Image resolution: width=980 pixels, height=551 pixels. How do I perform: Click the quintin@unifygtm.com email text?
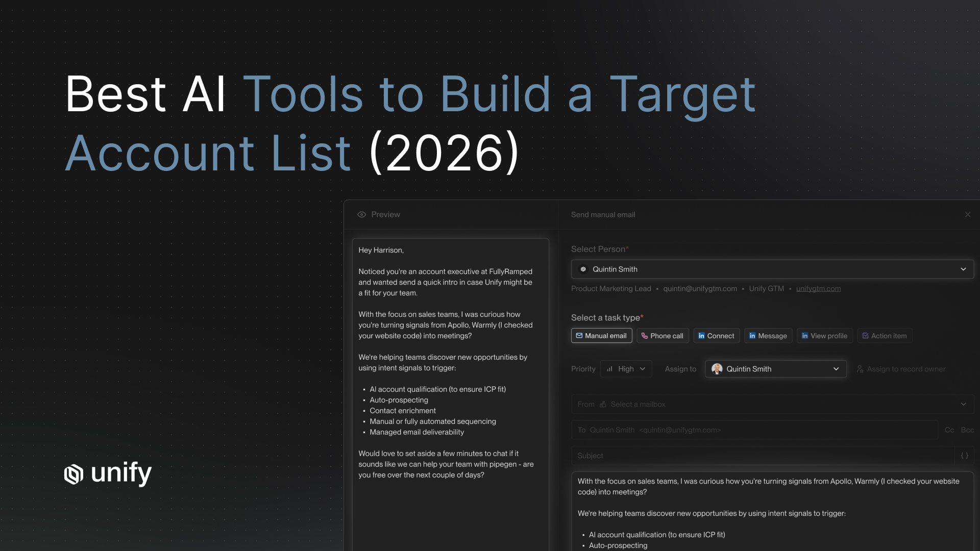pos(700,289)
